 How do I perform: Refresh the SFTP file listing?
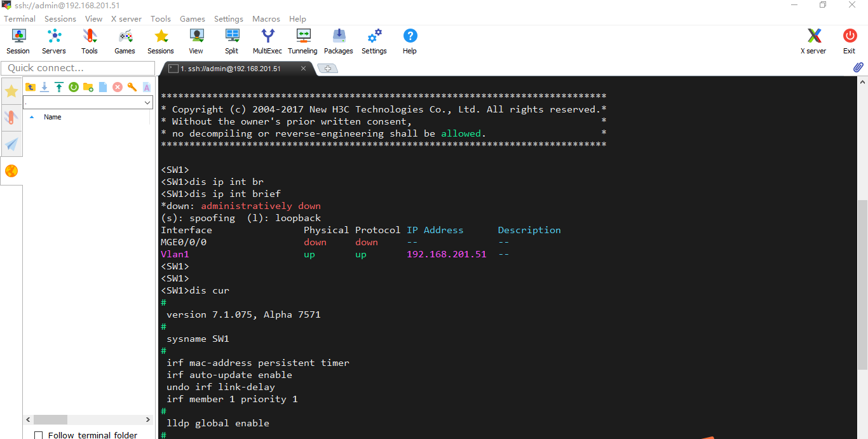(74, 87)
